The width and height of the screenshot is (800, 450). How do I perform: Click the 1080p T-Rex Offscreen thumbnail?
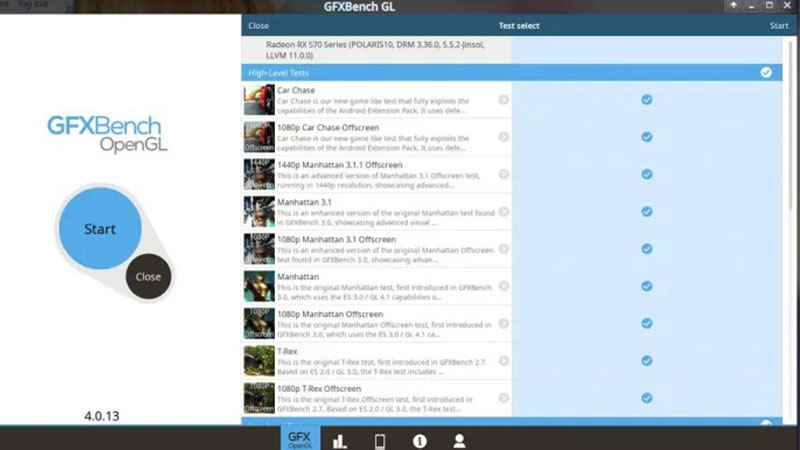click(259, 397)
